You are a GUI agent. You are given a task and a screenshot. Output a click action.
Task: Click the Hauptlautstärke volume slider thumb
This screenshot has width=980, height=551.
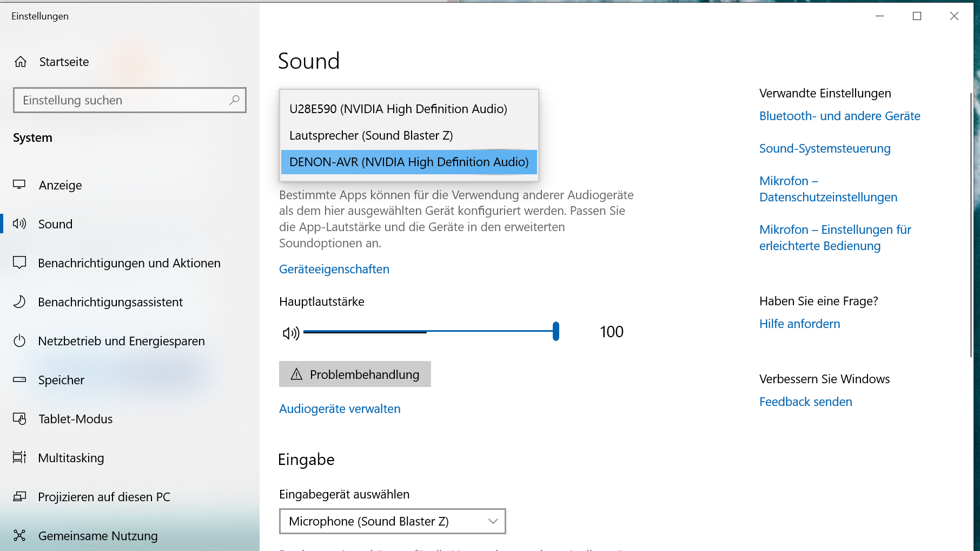[x=555, y=331]
